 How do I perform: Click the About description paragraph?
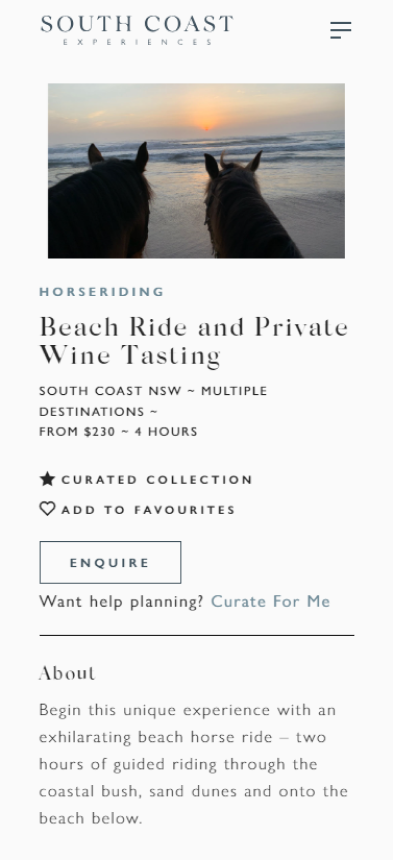point(193,763)
